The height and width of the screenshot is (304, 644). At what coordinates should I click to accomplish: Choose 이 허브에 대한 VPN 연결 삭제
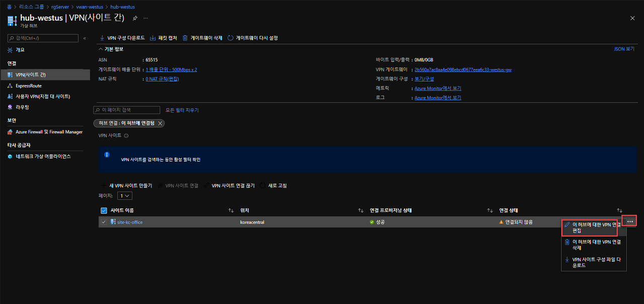coord(594,245)
